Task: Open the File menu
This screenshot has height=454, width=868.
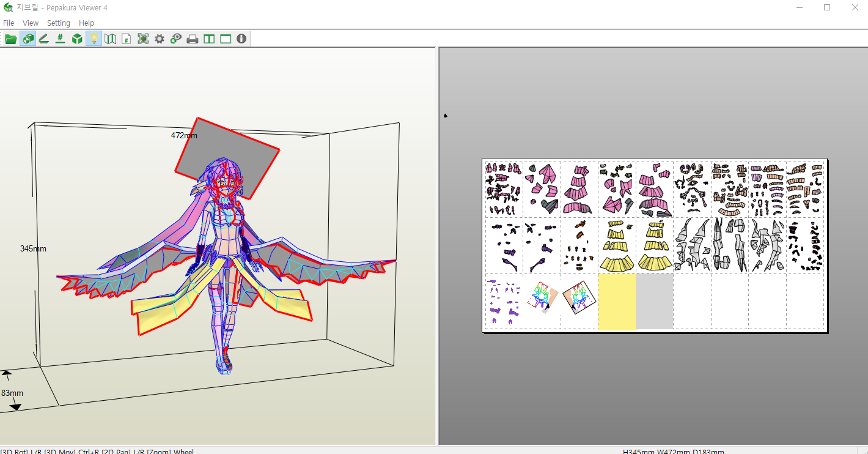Action: pyautogui.click(x=9, y=23)
